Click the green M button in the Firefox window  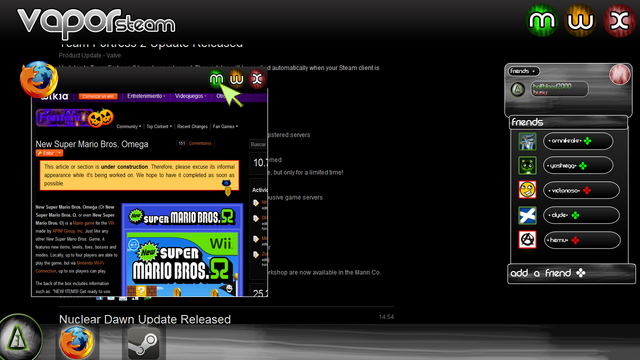point(217,79)
